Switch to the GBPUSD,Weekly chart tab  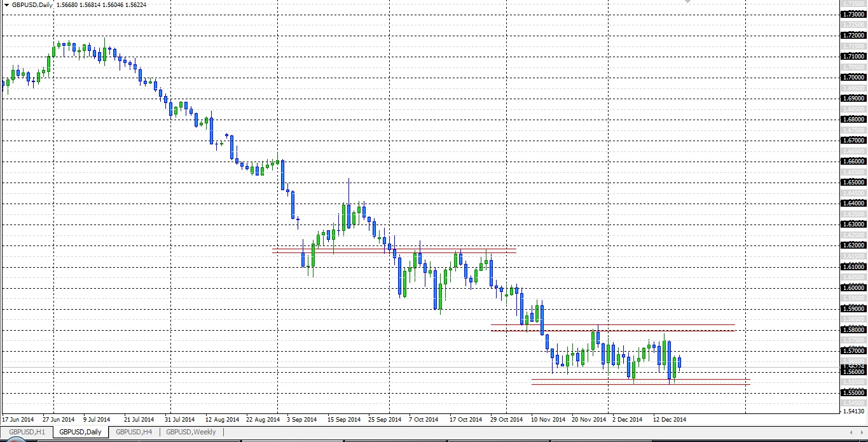(191, 432)
